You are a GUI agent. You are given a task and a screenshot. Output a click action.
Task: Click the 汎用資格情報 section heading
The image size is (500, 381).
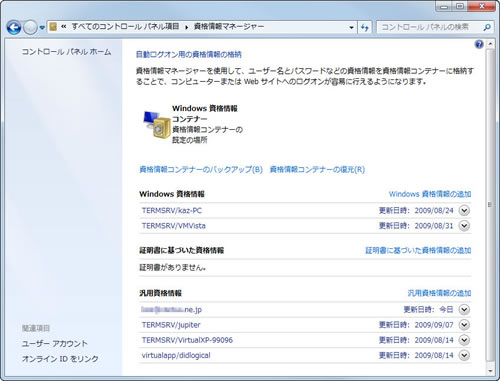pyautogui.click(x=160, y=293)
